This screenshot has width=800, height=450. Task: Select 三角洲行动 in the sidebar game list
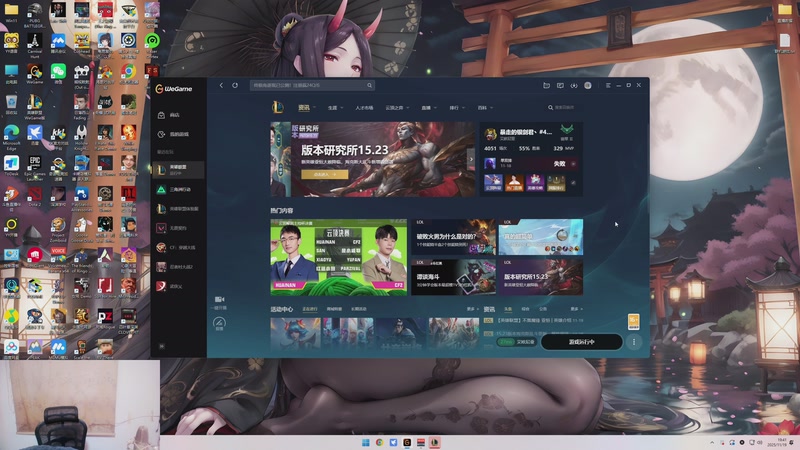coord(178,189)
